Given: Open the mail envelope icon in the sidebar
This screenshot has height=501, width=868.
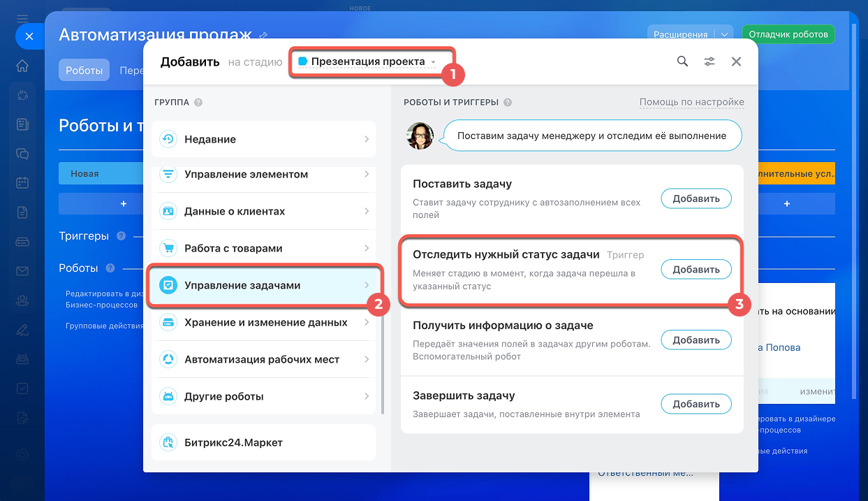Looking at the screenshot, I should tap(22, 271).
